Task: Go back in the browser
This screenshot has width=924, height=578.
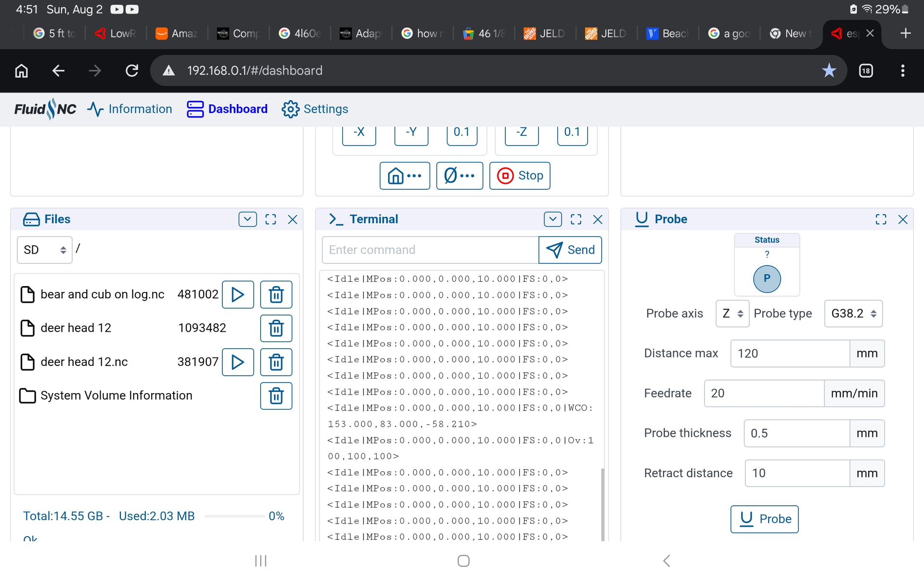Action: point(58,71)
